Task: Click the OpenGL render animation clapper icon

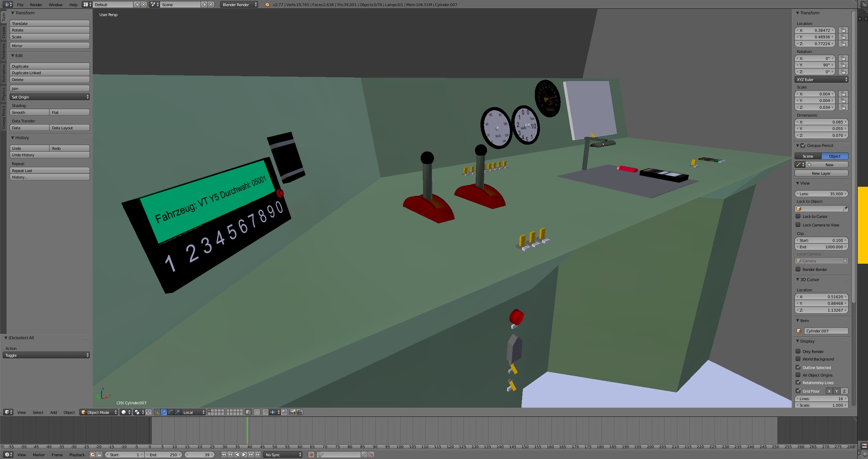Action: pyautogui.click(x=299, y=412)
